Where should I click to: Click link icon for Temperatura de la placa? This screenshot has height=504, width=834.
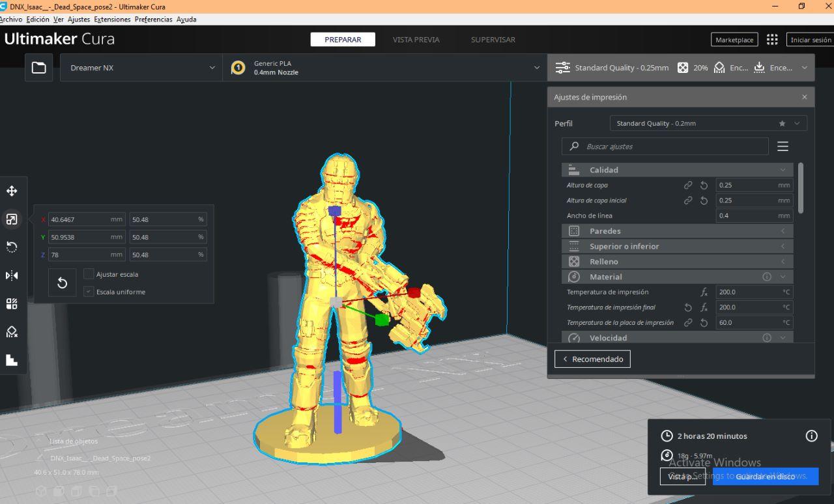click(x=688, y=322)
